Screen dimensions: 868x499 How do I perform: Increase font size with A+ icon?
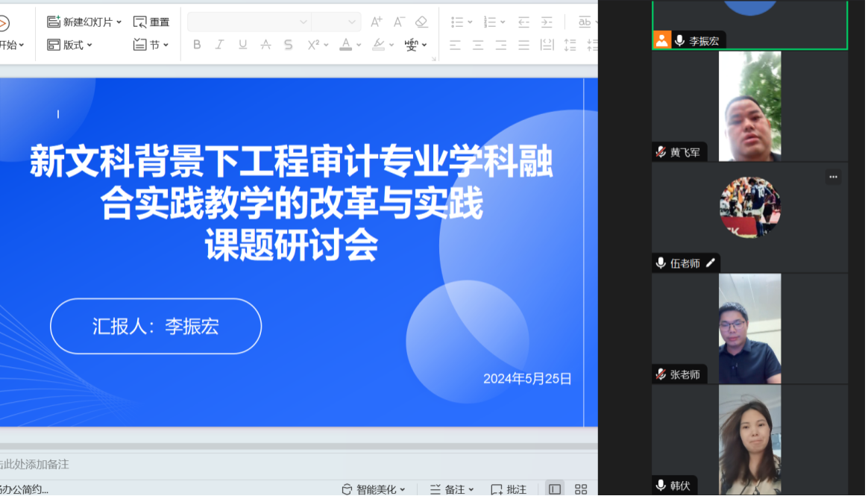[377, 22]
